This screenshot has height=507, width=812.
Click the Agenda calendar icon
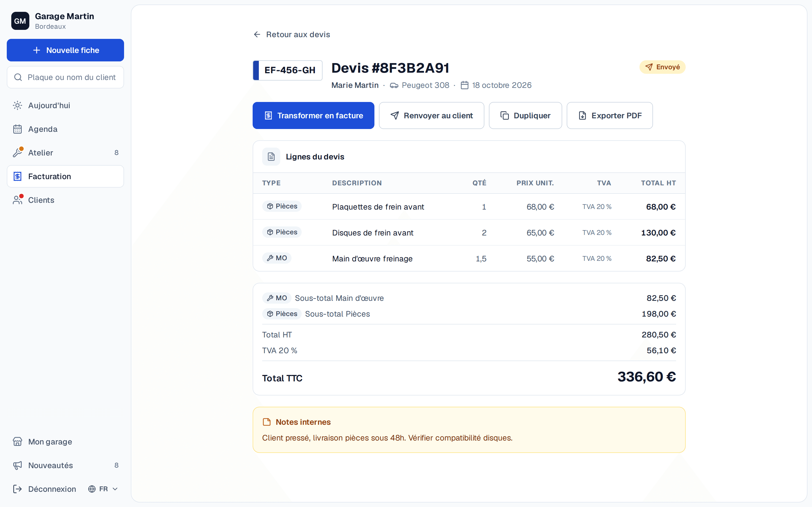(x=17, y=129)
